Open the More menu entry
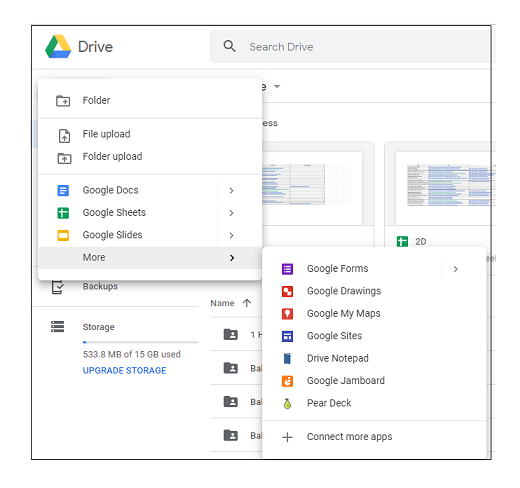 coord(150,258)
